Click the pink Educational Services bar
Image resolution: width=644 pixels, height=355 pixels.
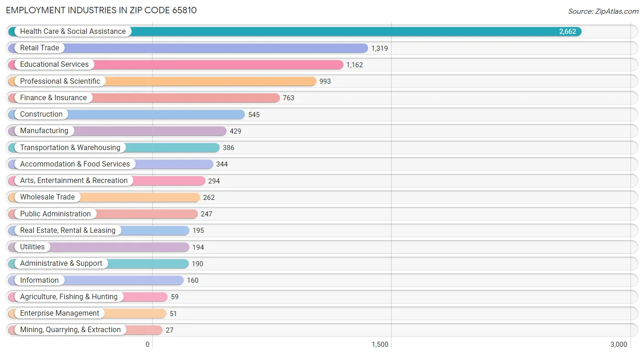coord(175,65)
